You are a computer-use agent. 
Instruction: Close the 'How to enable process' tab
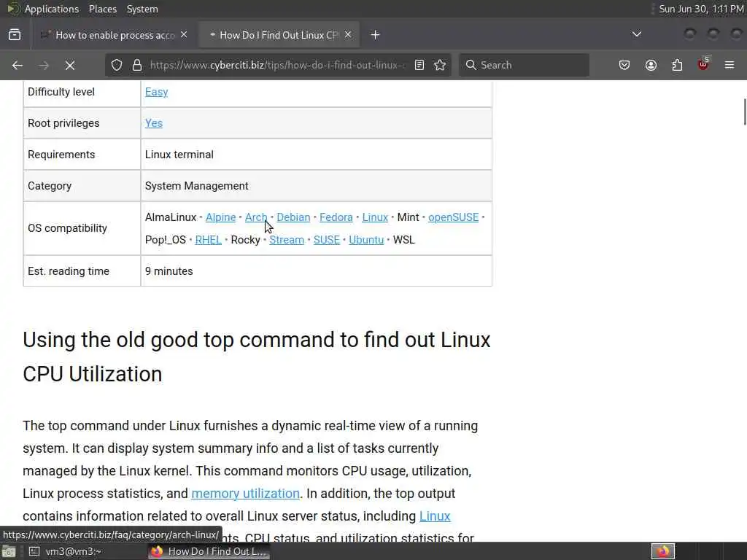click(x=184, y=35)
